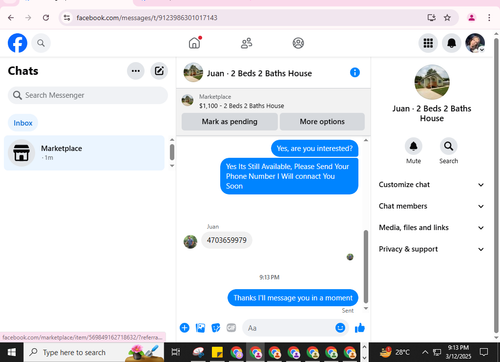The height and width of the screenshot is (362, 500).
Task: Click the chat title Juan · 2 Beds 2 Baths House
Action: (259, 73)
